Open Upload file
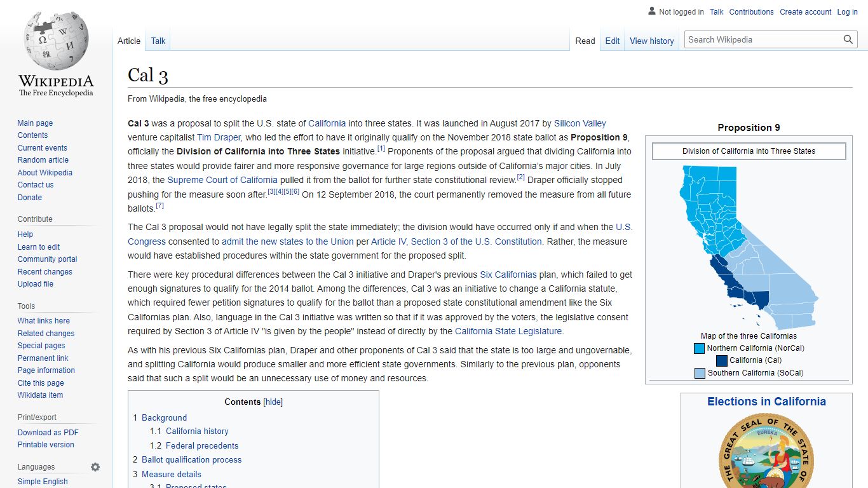868x488 pixels. (x=36, y=284)
